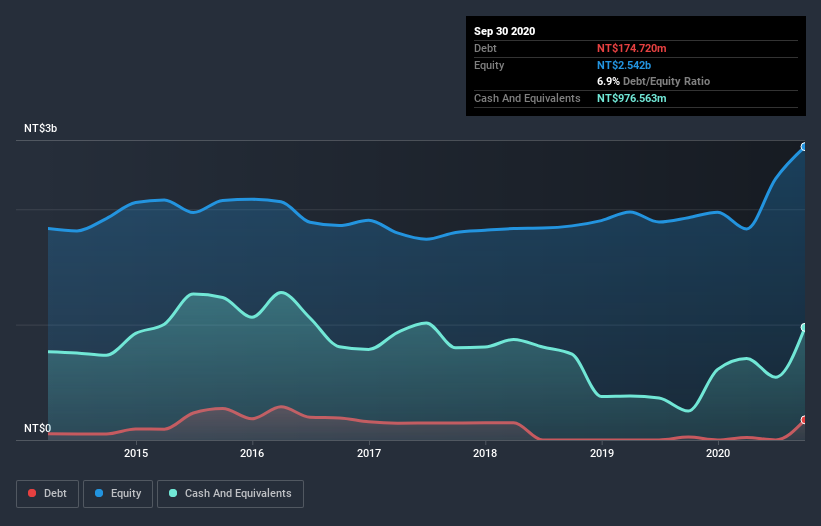
Task: Click the Debt row label in tooltip
Action: tap(485, 48)
